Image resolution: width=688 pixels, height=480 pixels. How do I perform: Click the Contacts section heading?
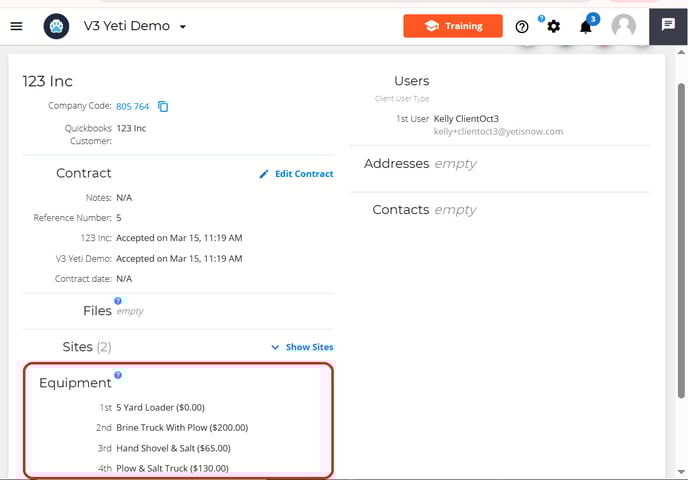click(x=401, y=210)
